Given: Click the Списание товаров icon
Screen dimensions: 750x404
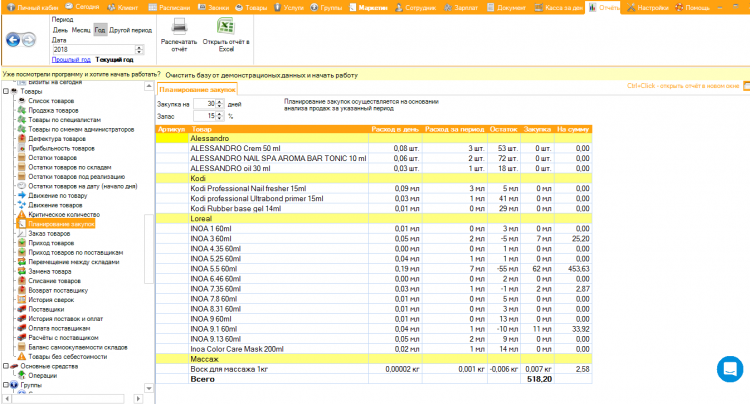Looking at the screenshot, I should coord(22,281).
